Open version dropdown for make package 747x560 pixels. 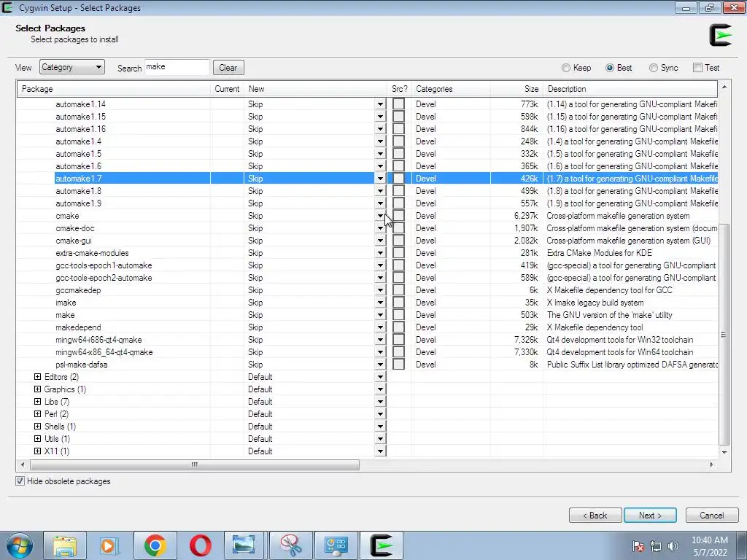(380, 315)
